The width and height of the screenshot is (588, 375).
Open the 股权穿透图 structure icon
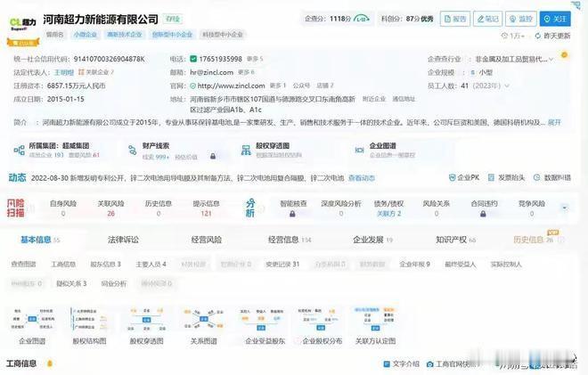click(x=246, y=151)
